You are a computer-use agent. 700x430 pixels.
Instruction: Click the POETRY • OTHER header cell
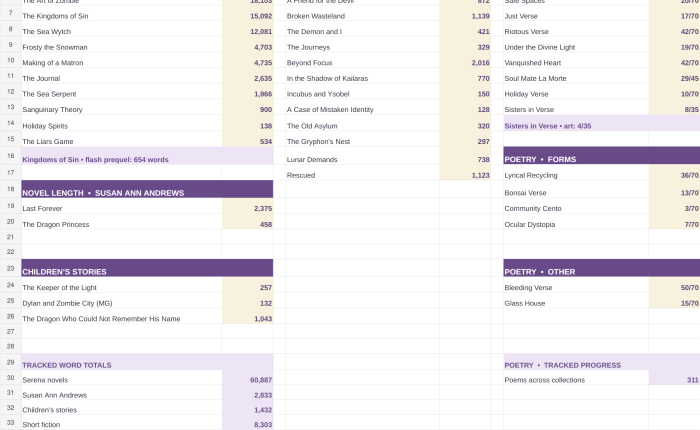[602, 268]
